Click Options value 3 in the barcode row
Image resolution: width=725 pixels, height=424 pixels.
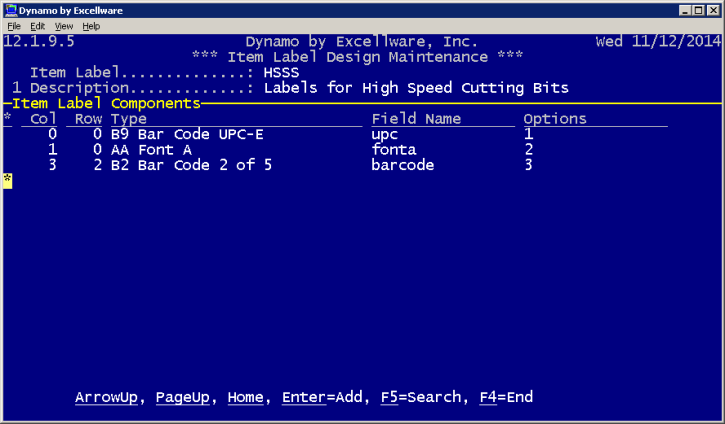click(x=528, y=165)
